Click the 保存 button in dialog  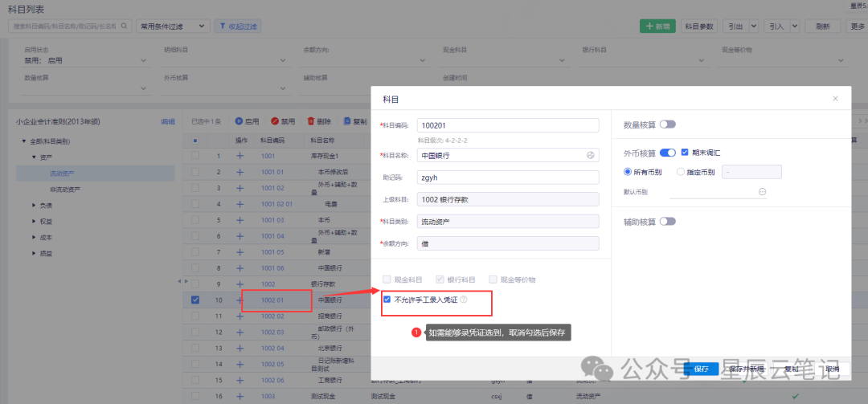point(701,369)
